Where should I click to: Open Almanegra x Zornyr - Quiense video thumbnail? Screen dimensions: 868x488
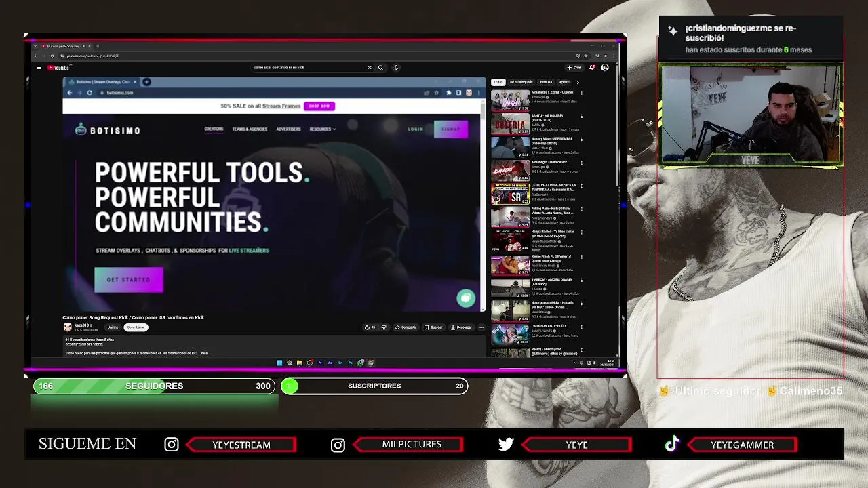coord(510,100)
